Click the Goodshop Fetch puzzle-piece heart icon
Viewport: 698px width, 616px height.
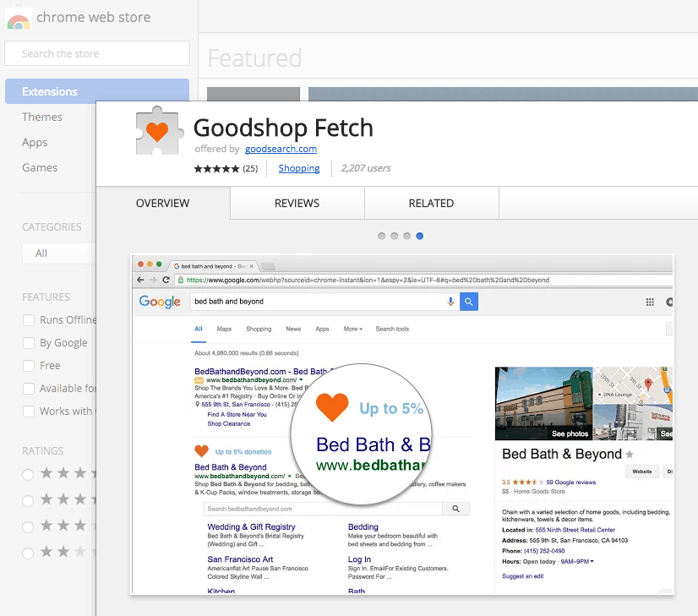160,131
